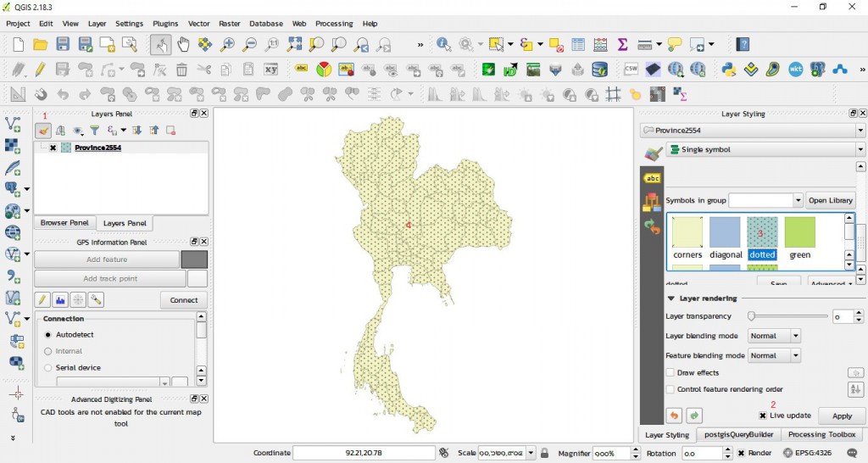Click the Open Library button
This screenshot has width=868, height=463.
click(x=831, y=200)
